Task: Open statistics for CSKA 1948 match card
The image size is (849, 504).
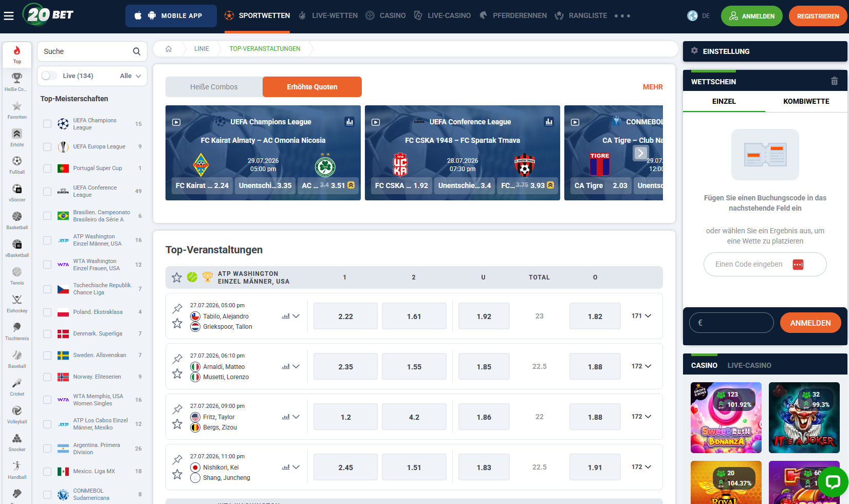Action: 549,122
